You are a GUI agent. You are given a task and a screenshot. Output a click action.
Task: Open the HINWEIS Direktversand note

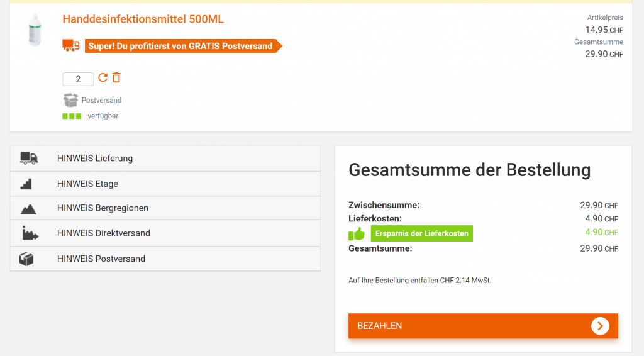(103, 233)
